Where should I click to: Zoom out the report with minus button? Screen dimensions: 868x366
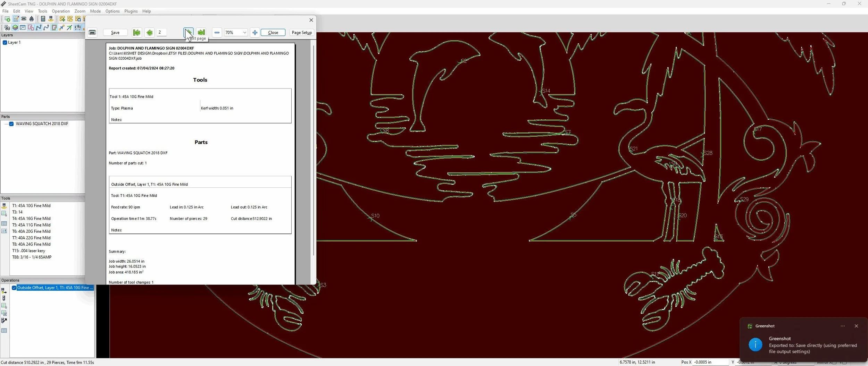tap(217, 32)
